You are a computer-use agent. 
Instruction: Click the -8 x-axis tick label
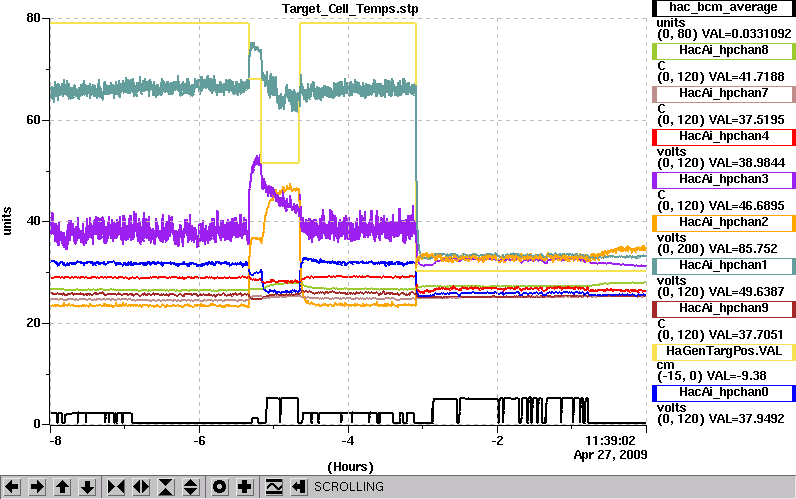tap(55, 441)
